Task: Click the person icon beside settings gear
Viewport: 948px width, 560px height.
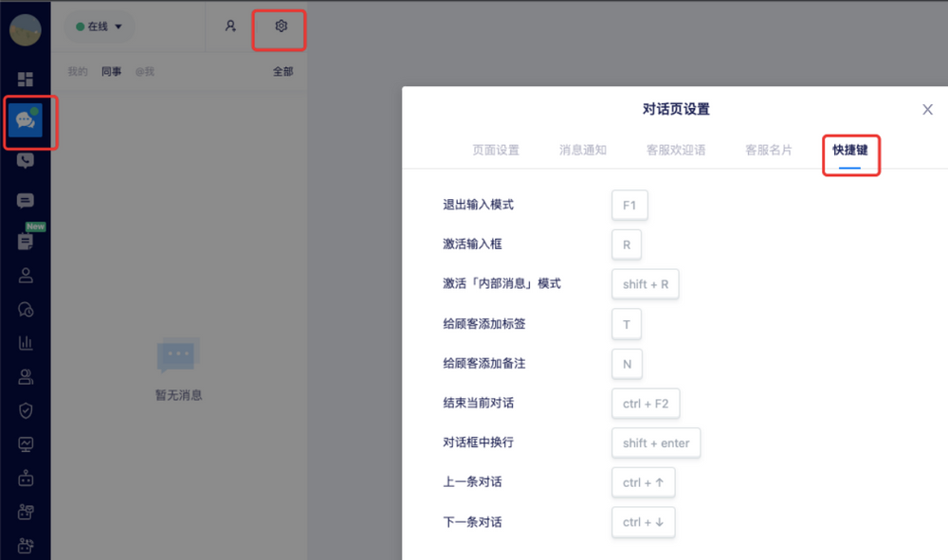Action: pos(230,27)
